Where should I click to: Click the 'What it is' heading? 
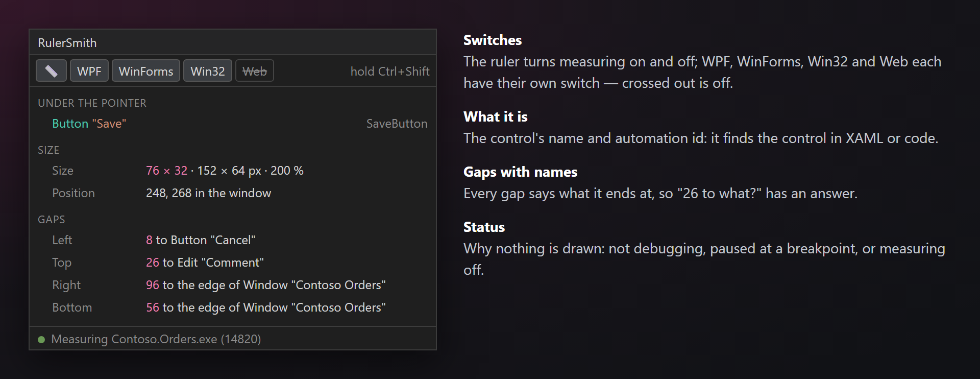(496, 116)
